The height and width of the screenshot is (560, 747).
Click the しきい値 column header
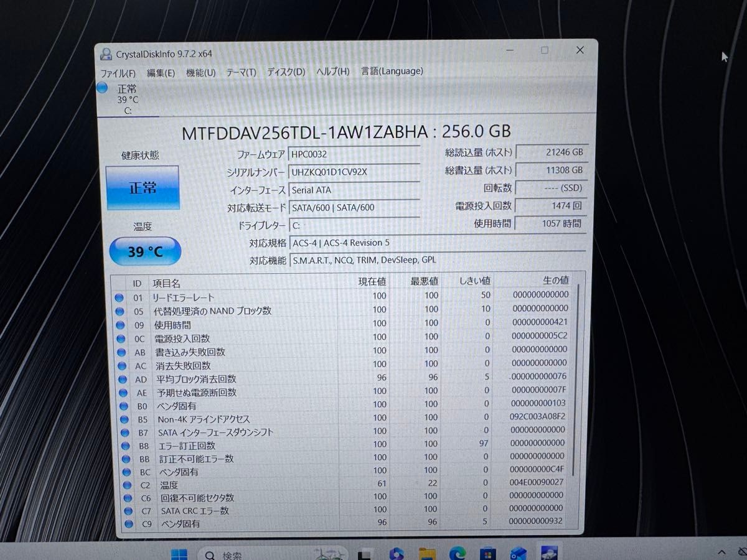(474, 281)
